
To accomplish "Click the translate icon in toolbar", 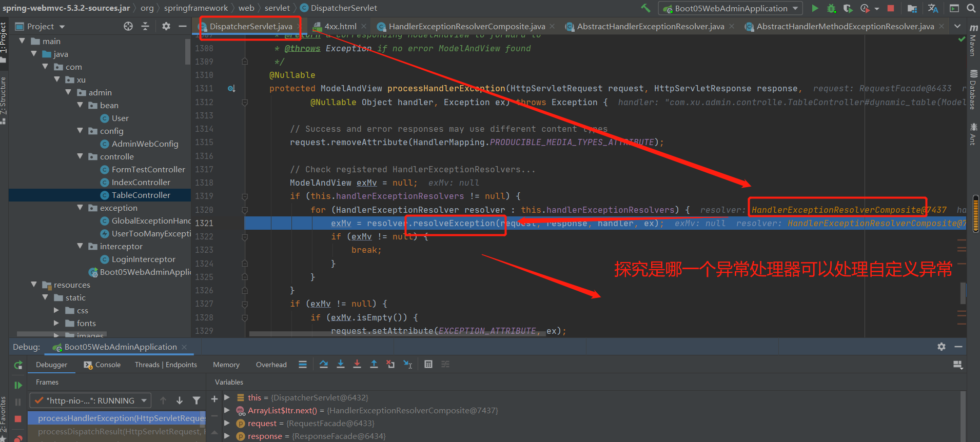I will 933,8.
